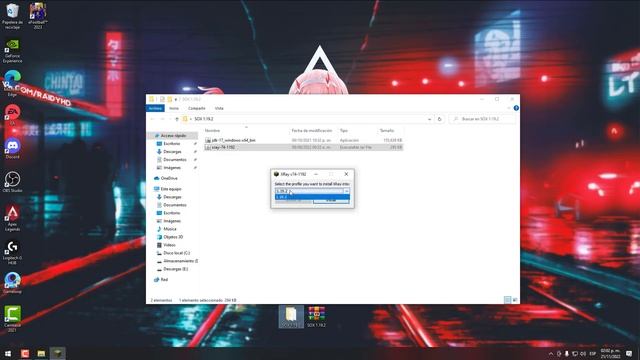Open the Archivo tab in File Explorer
The image size is (640, 360).
coord(155,108)
